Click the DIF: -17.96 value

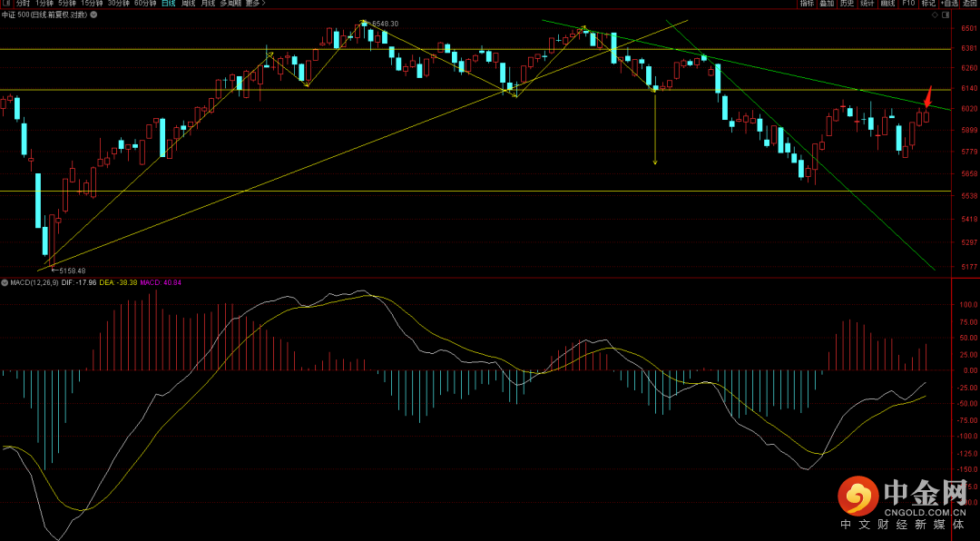78,283
